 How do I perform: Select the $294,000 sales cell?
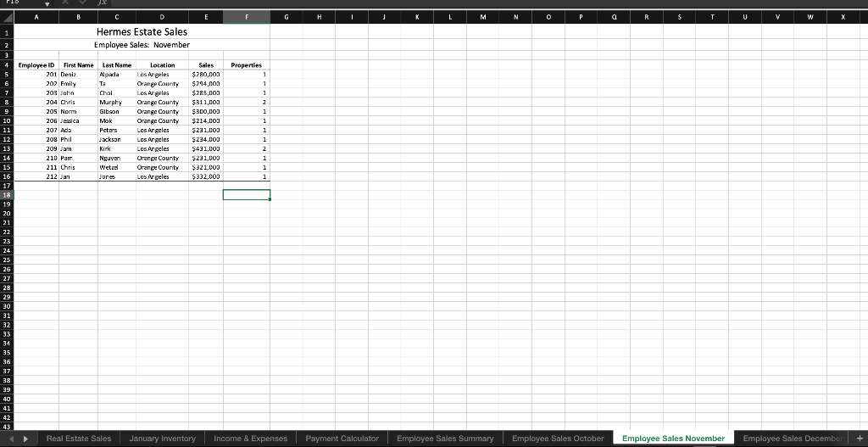tap(206, 84)
